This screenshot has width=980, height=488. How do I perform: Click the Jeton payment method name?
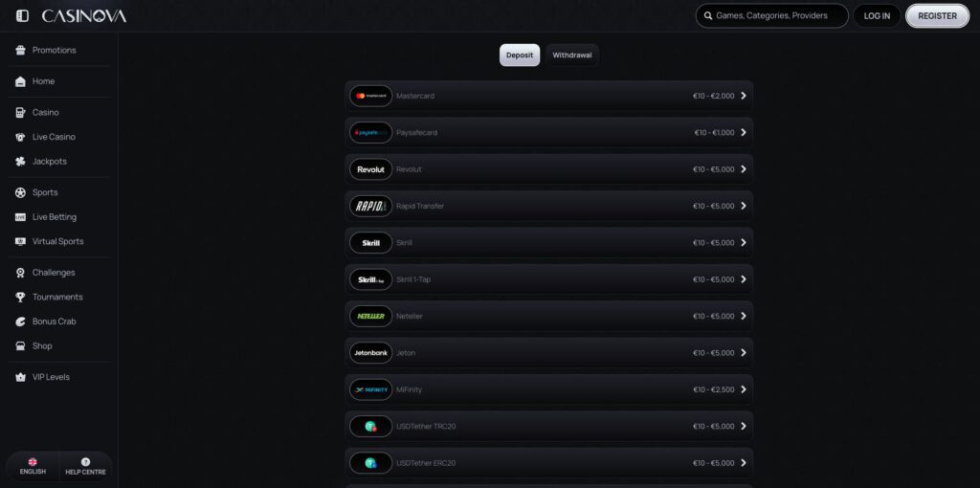pyautogui.click(x=406, y=353)
